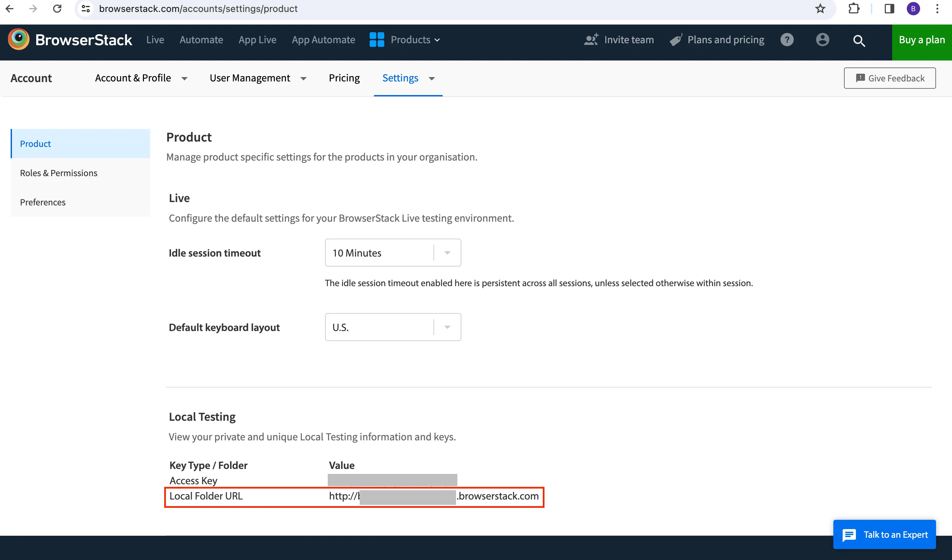
Task: Open the browser extensions puzzle icon
Action: (x=854, y=9)
